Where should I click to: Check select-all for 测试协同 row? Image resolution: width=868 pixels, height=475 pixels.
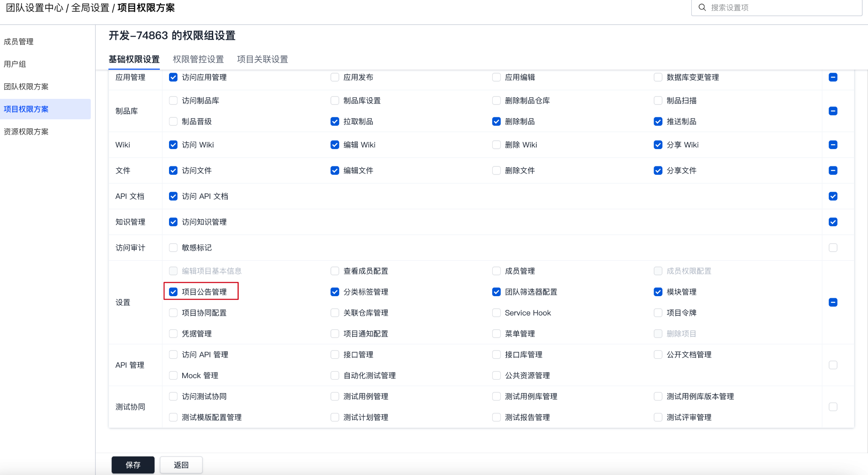[833, 407]
